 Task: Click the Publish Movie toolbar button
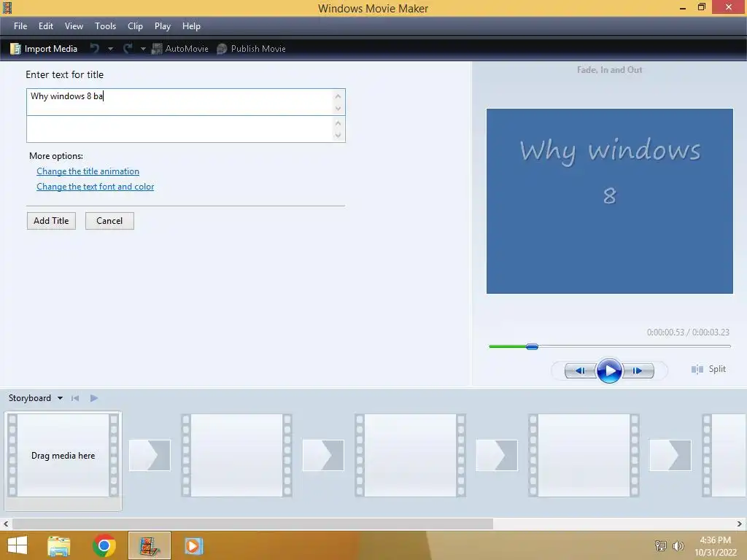coord(251,49)
